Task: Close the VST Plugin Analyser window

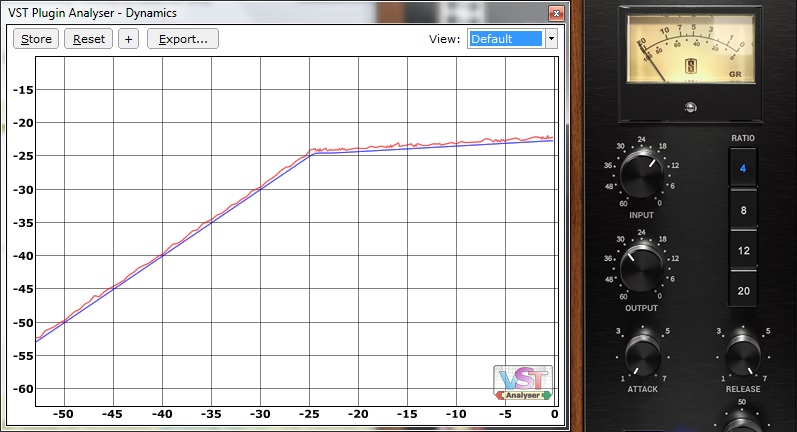Action: 557,13
